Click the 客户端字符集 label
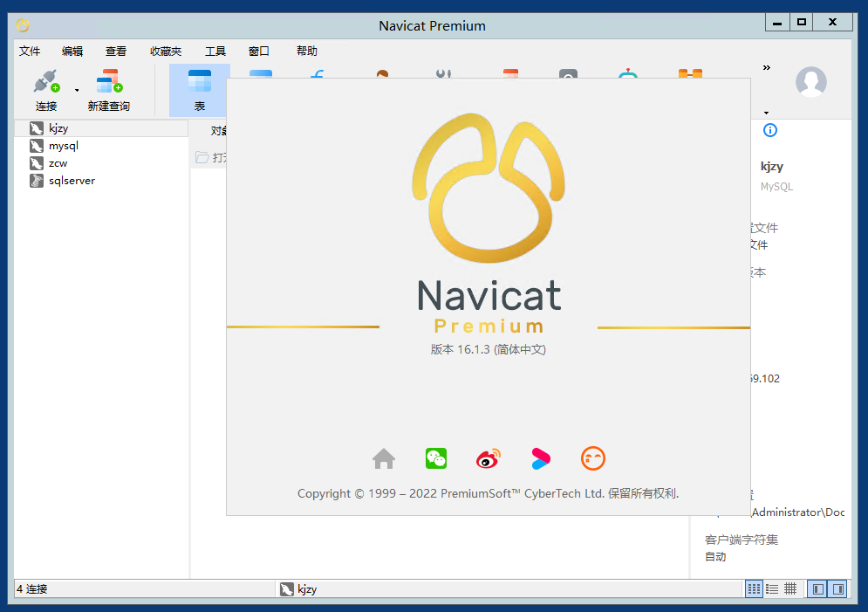The image size is (868, 612). [x=742, y=540]
